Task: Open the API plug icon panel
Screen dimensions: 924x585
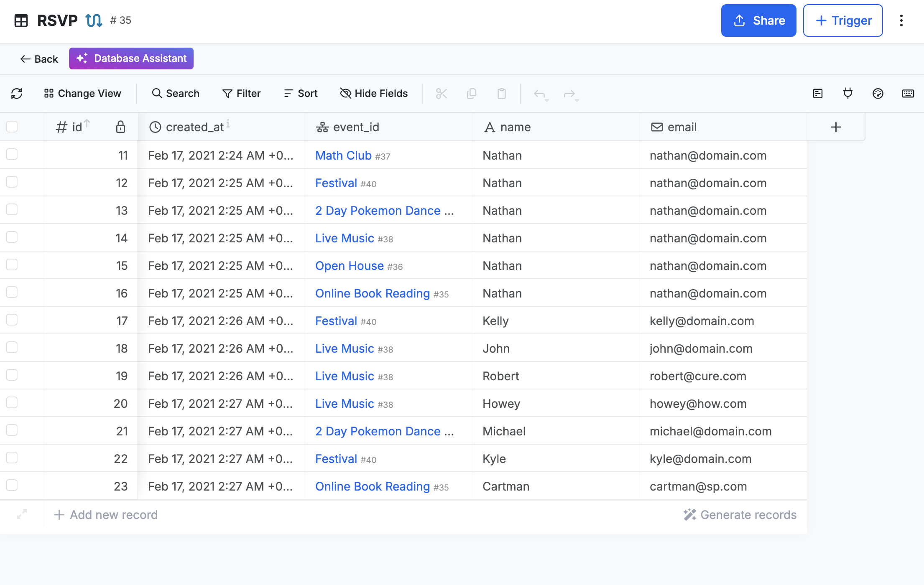Action: pos(848,94)
